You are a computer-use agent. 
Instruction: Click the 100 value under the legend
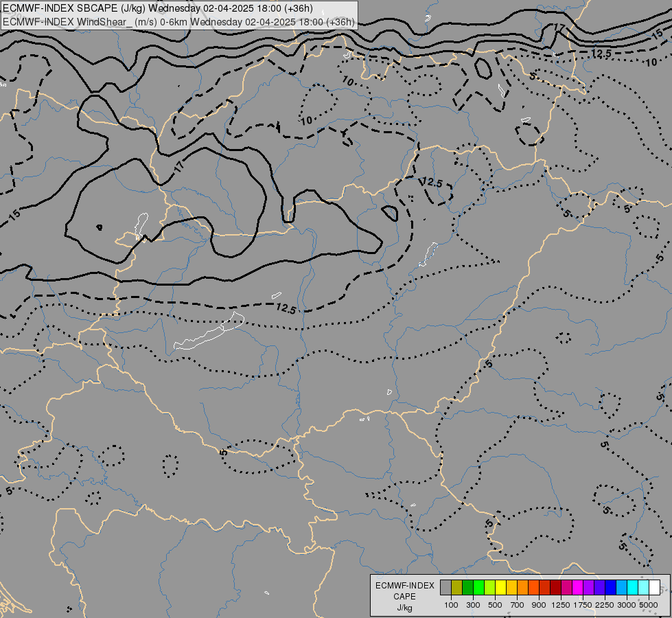coord(451,605)
